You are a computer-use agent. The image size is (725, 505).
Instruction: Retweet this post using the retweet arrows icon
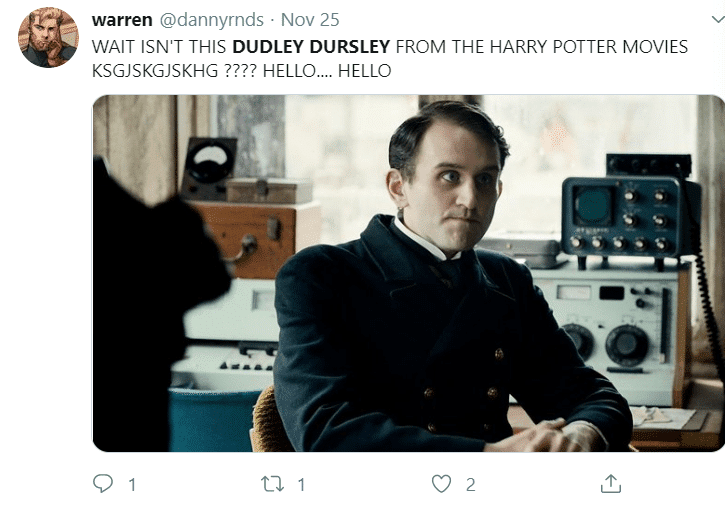[272, 484]
